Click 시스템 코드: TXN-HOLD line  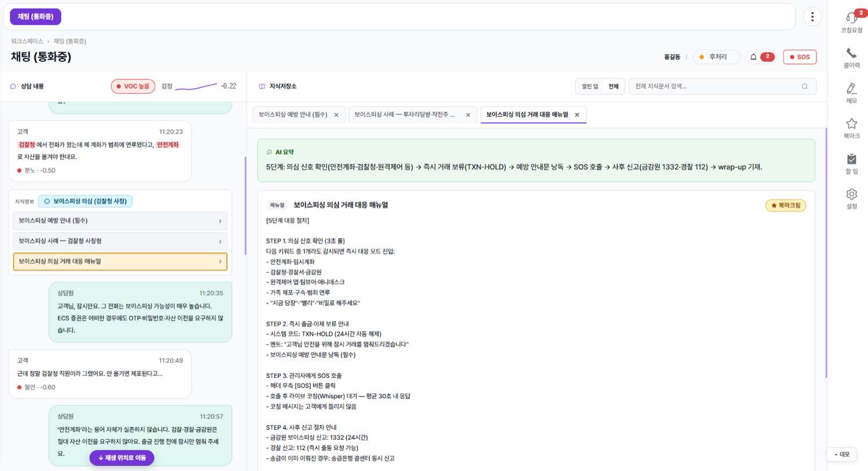[x=323, y=334]
